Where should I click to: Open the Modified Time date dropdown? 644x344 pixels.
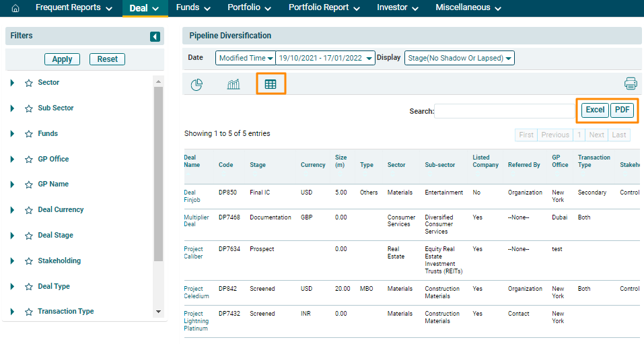[x=246, y=59]
